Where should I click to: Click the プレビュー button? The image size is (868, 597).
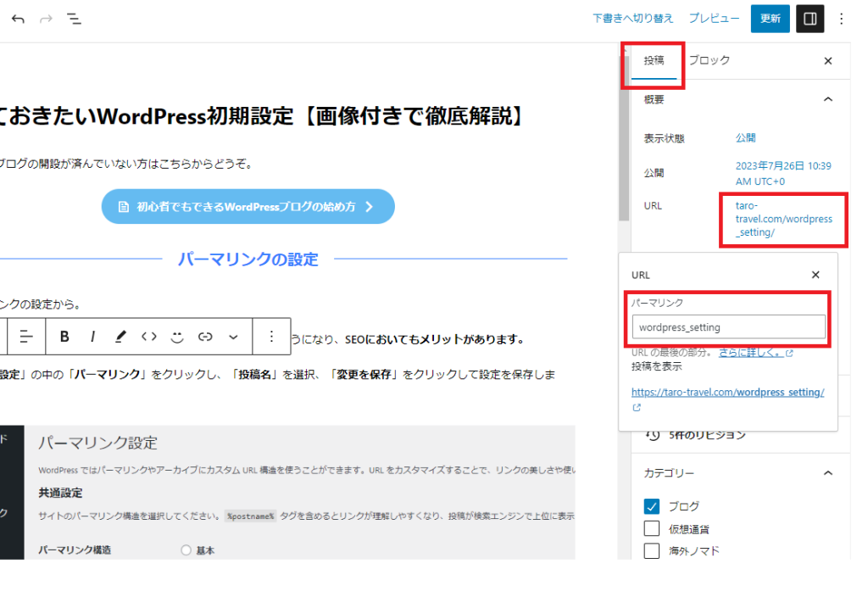(x=714, y=19)
